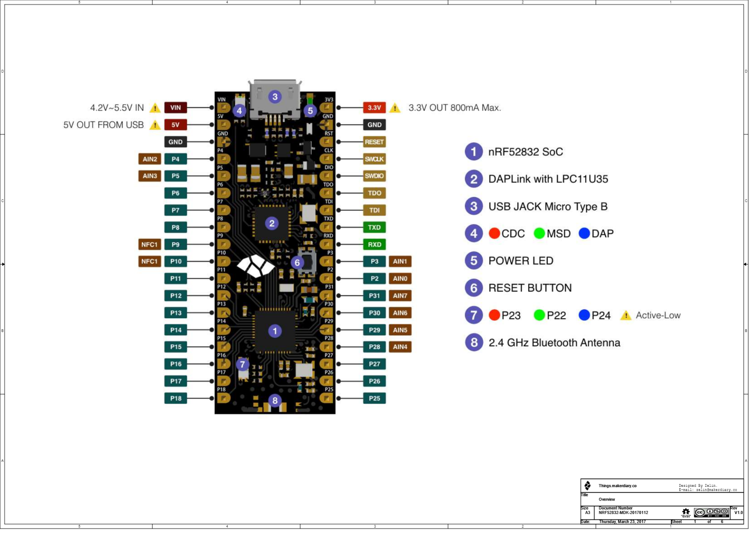Click circle 6 on the board's reset button

tap(297, 262)
